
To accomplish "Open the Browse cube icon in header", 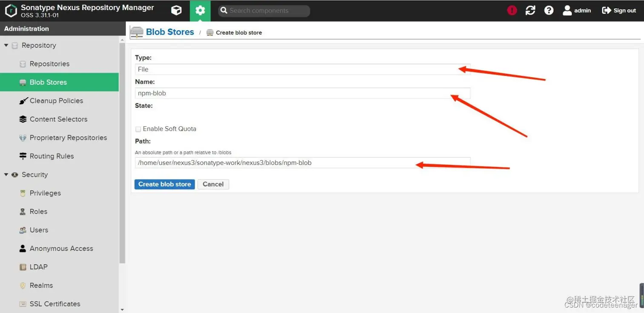I will tap(176, 11).
